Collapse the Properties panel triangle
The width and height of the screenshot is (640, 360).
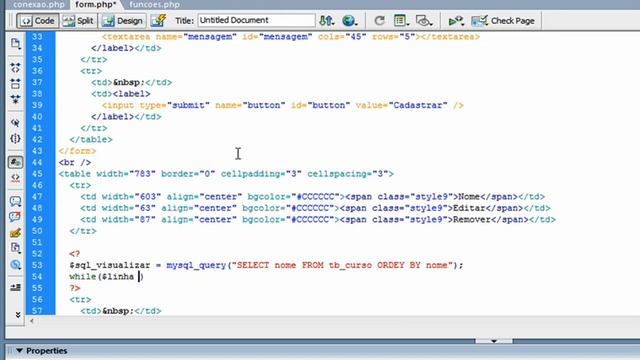tap(19, 351)
